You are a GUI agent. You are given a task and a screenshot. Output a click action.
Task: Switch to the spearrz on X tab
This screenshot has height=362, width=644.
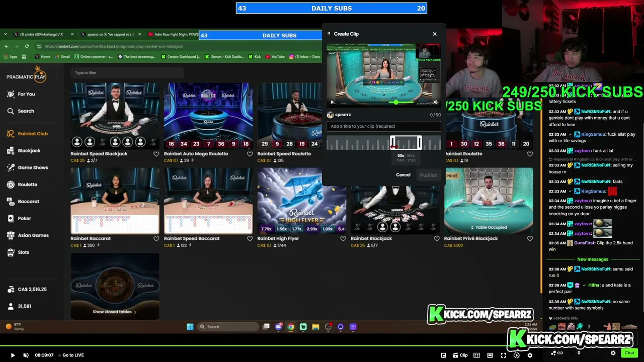(110, 34)
